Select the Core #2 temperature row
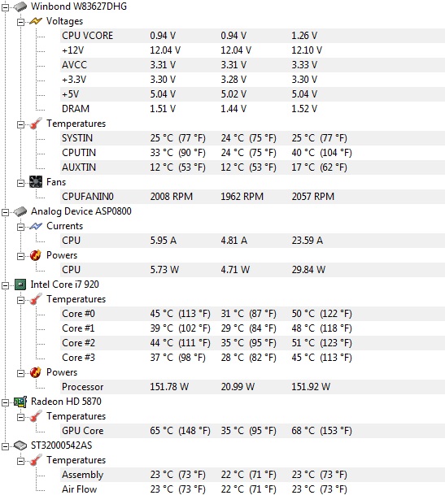Screen dimensions: 445x504 tap(252, 343)
